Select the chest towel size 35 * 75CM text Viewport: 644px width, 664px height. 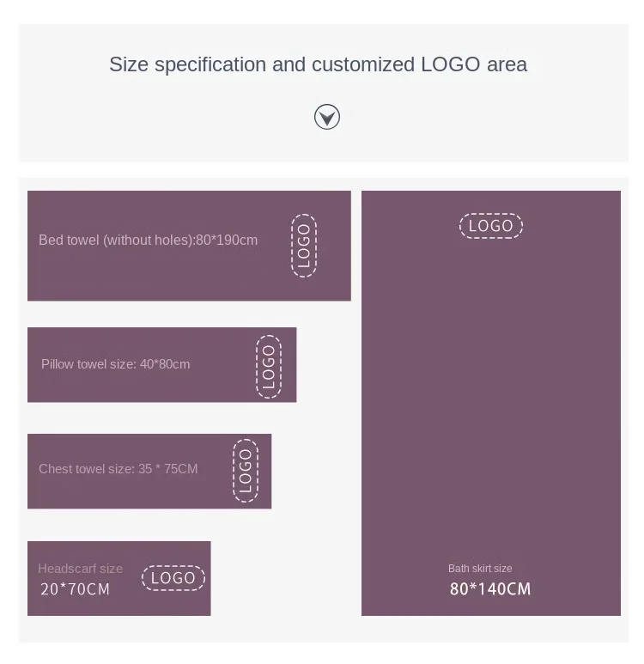pos(118,469)
